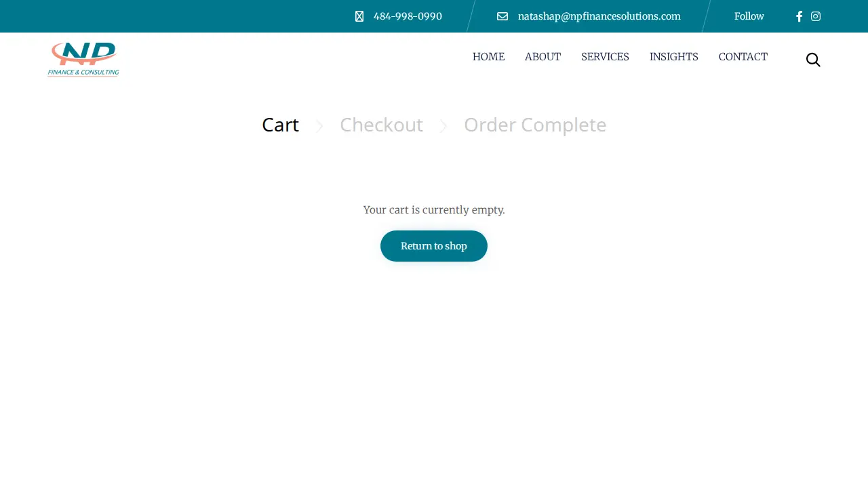Open the search magnifier icon

tap(813, 60)
